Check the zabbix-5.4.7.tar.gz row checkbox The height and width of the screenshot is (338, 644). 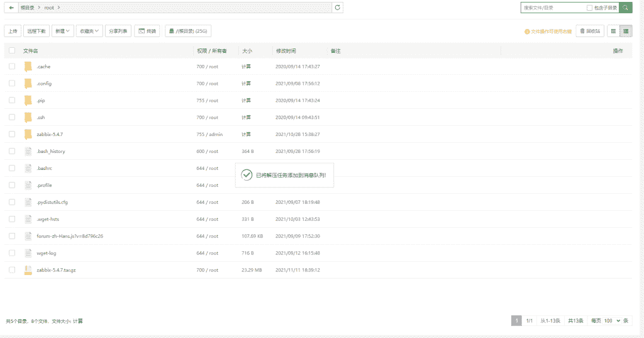pyautogui.click(x=12, y=270)
